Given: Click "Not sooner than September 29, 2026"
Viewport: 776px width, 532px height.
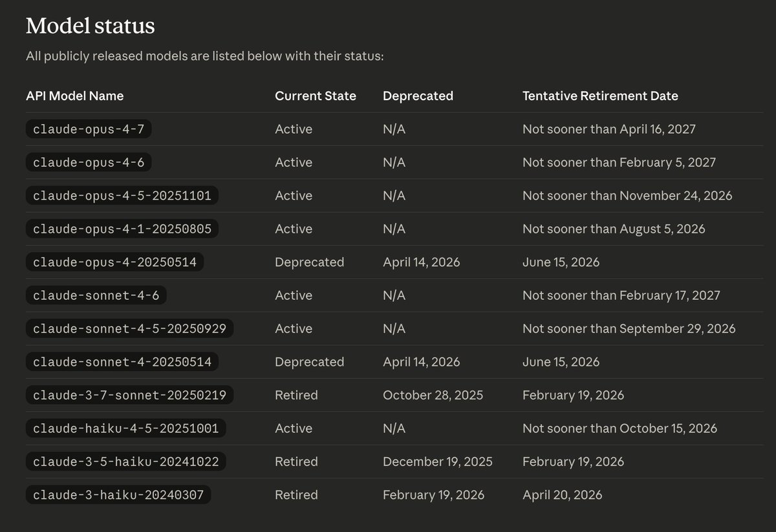Looking at the screenshot, I should (x=629, y=329).
